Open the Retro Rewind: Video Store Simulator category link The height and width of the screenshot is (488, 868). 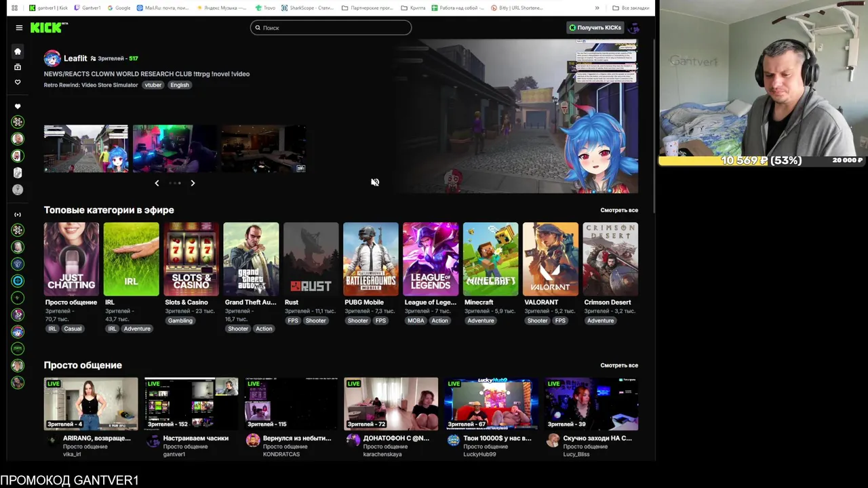point(91,85)
